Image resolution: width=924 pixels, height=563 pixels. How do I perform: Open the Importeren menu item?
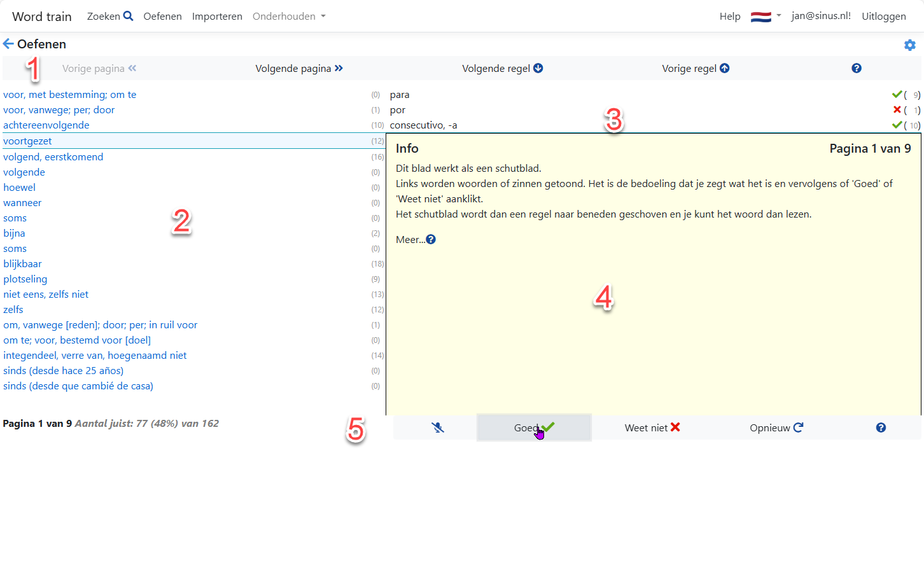[217, 17]
